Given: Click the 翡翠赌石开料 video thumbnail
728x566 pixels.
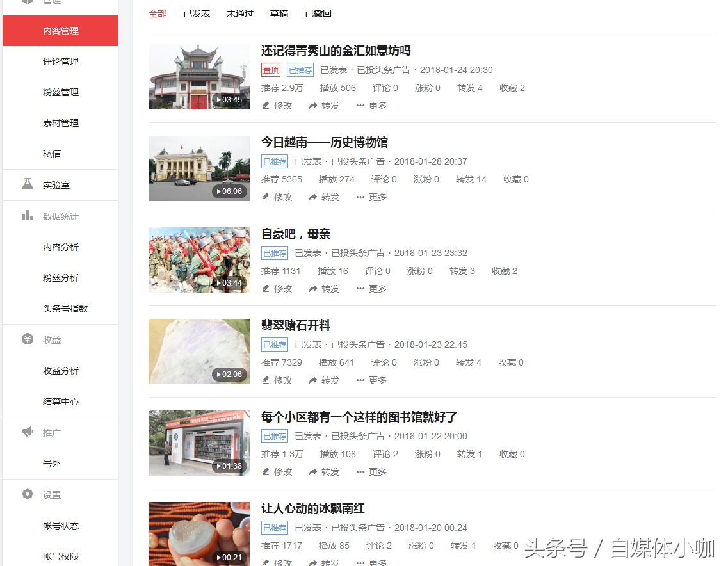Looking at the screenshot, I should coord(198,352).
